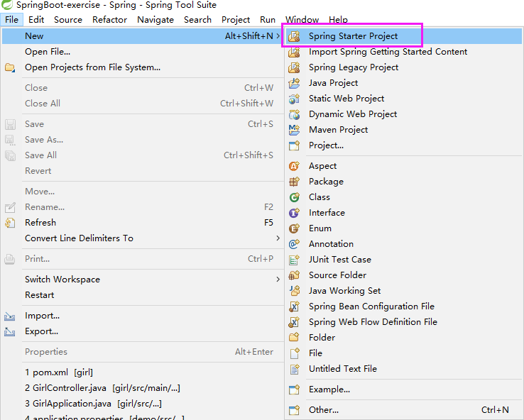This screenshot has height=420, width=524.
Task: Click the Import... icon
Action: point(10,316)
